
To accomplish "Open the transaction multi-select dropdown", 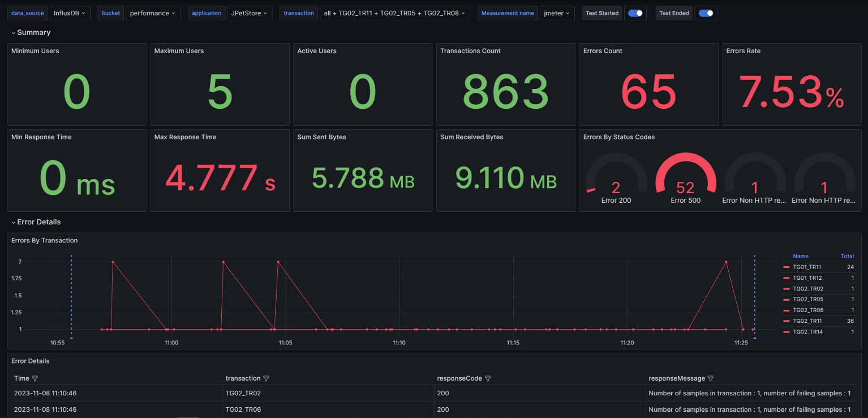I will pyautogui.click(x=394, y=13).
